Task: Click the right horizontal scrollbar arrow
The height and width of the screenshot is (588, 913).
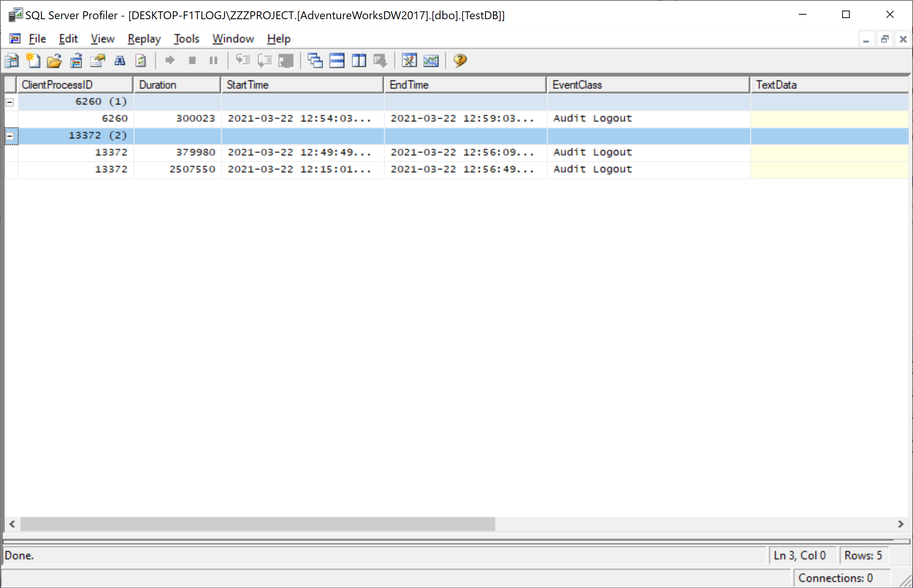Action: (901, 524)
